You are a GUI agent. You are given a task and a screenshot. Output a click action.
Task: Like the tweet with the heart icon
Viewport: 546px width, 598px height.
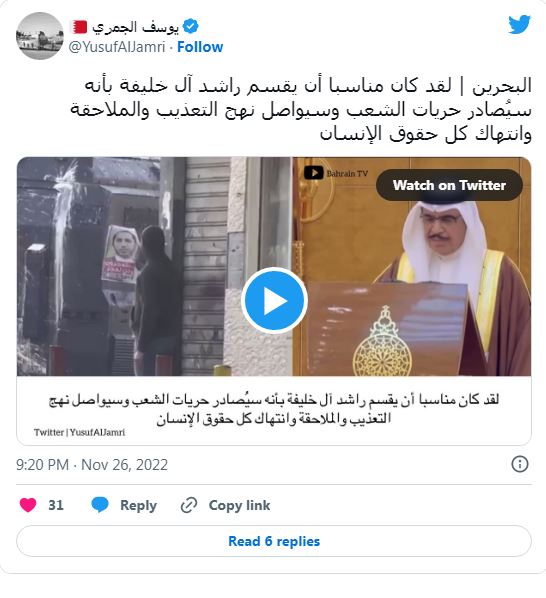coord(28,505)
